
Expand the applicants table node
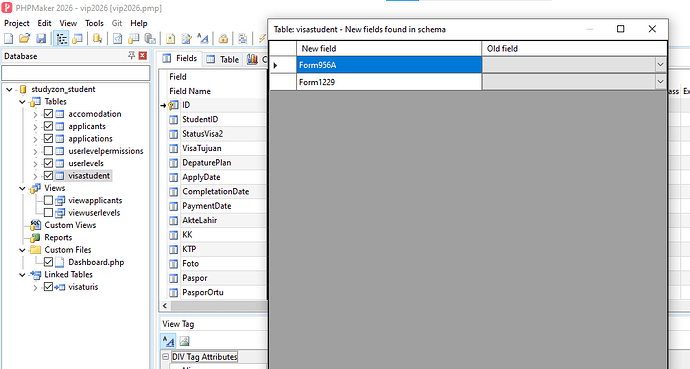click(x=36, y=127)
